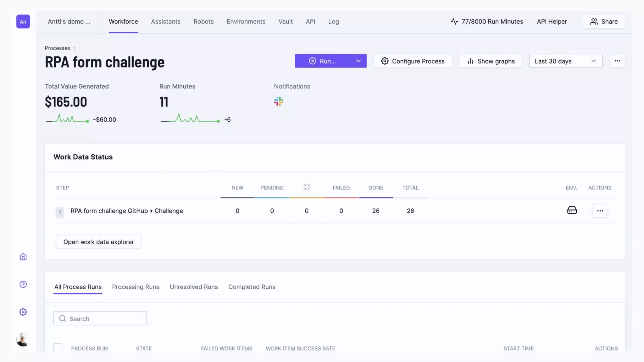Select the Unresolved Runs tab
Screen dimensions: 644x362
194,287
